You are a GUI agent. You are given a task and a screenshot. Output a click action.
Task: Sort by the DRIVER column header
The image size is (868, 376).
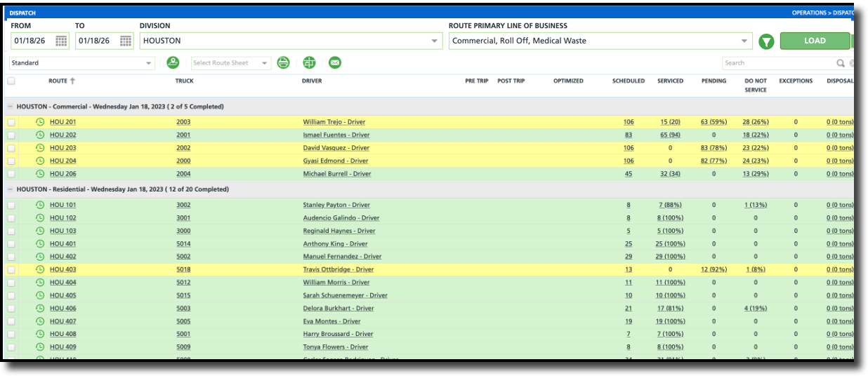312,81
